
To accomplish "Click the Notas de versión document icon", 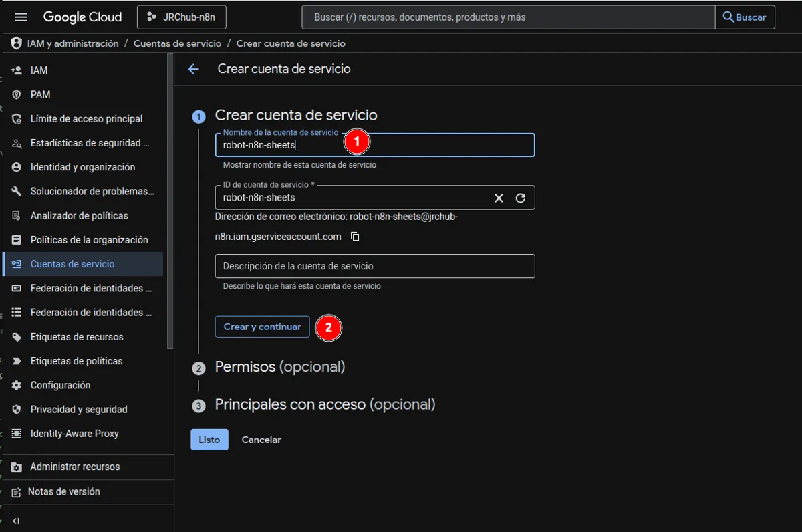I will (17, 492).
